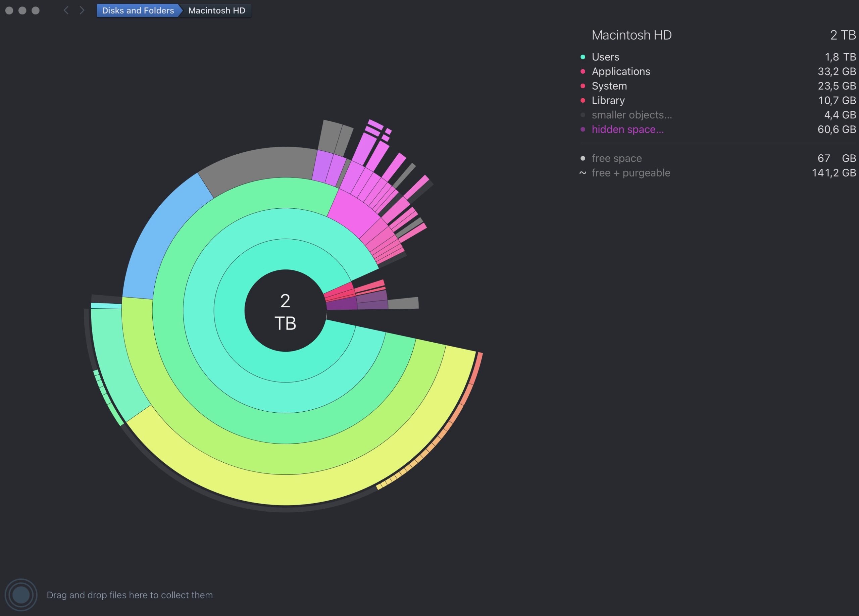Click the pink Applications legend dot
The image size is (859, 616).
[x=583, y=71]
